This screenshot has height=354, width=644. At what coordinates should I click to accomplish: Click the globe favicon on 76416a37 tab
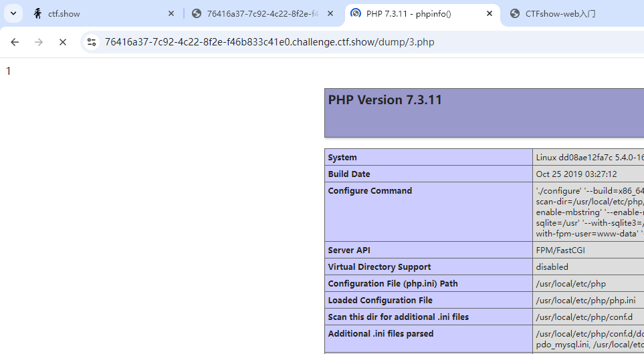(x=197, y=13)
